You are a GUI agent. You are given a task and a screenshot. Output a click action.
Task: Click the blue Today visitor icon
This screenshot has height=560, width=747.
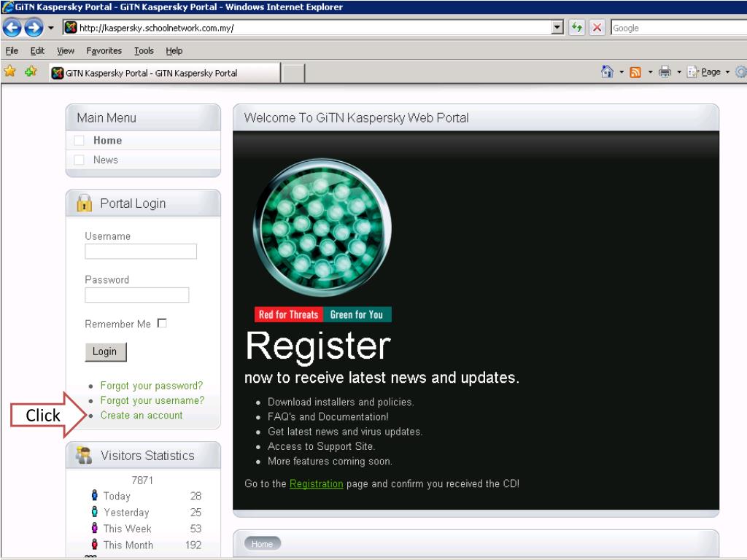coord(94,495)
